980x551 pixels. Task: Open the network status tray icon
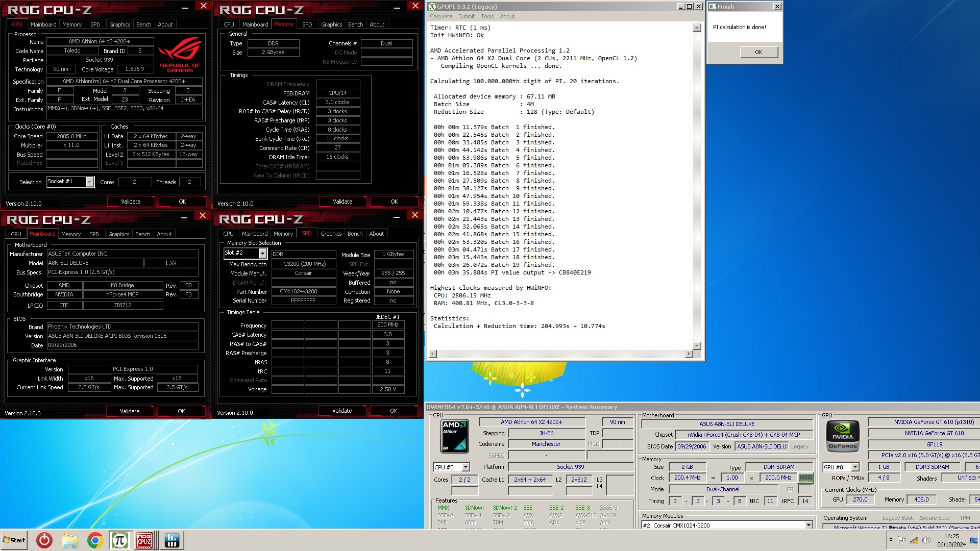(914, 540)
